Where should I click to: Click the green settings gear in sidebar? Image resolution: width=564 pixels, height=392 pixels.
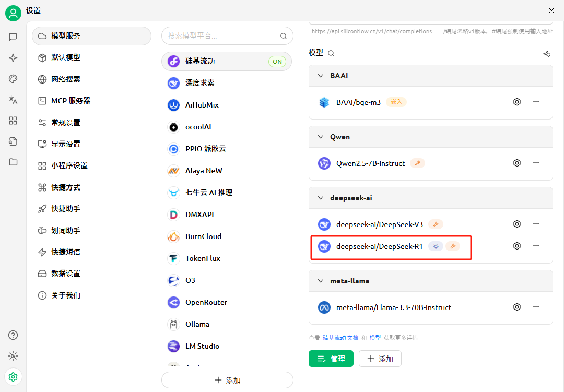pos(13,377)
